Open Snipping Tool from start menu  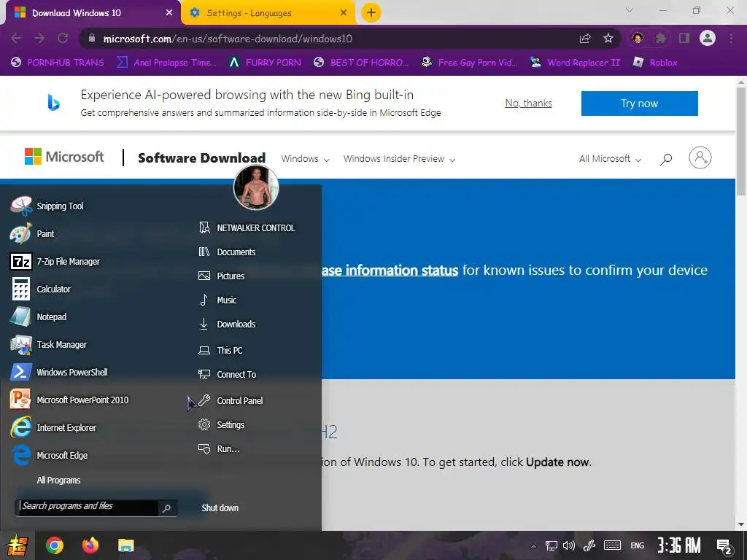point(47,206)
